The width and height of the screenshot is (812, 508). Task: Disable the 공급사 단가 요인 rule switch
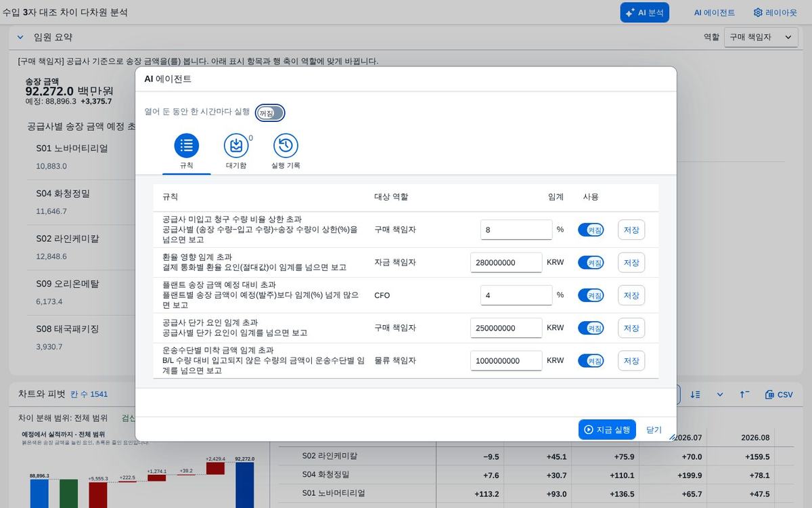click(591, 328)
